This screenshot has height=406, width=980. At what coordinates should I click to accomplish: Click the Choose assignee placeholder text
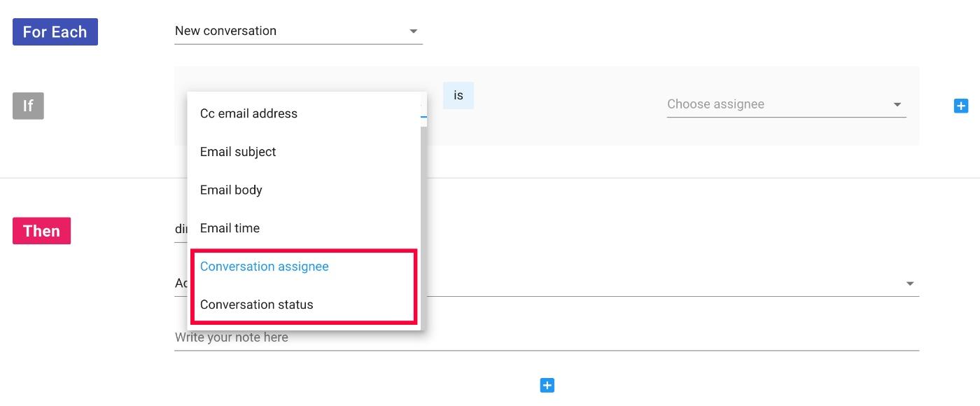pyautogui.click(x=715, y=104)
